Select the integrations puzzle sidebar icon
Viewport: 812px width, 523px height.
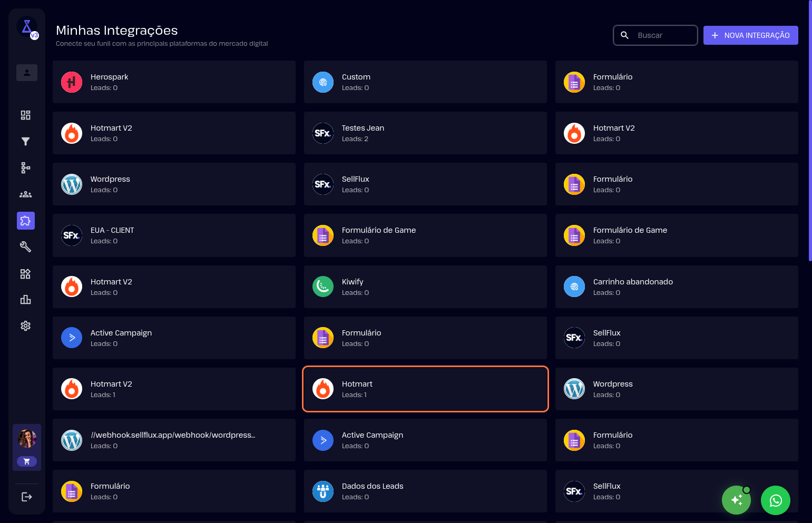(x=25, y=221)
